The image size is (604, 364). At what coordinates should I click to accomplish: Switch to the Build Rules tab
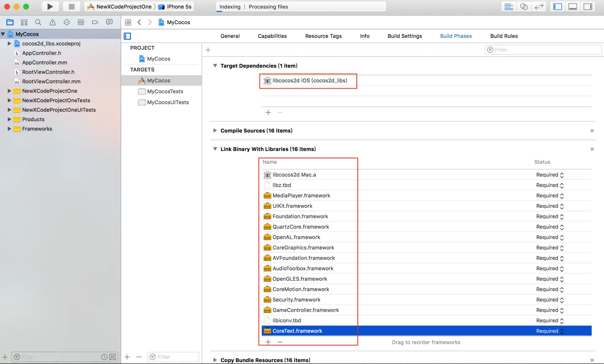point(504,36)
